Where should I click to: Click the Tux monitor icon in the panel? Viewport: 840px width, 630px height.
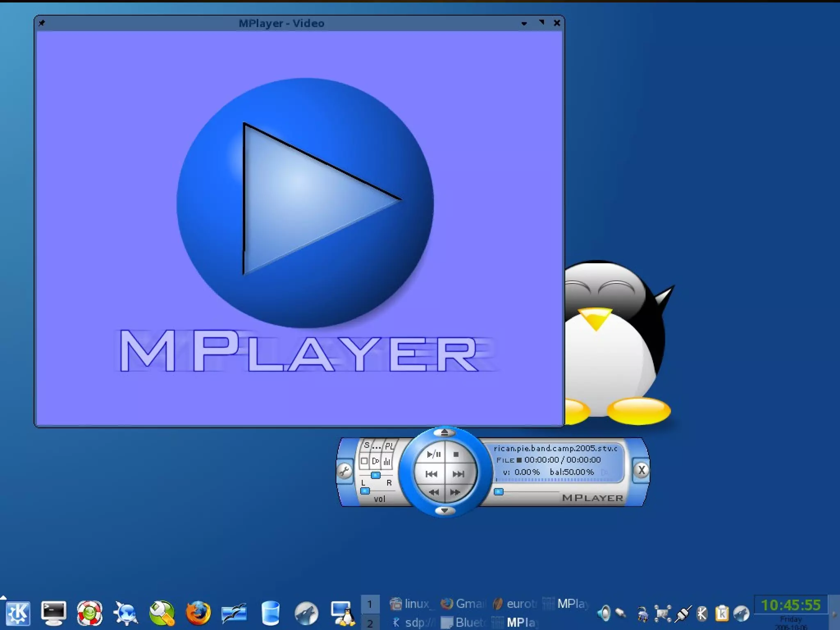click(342, 613)
